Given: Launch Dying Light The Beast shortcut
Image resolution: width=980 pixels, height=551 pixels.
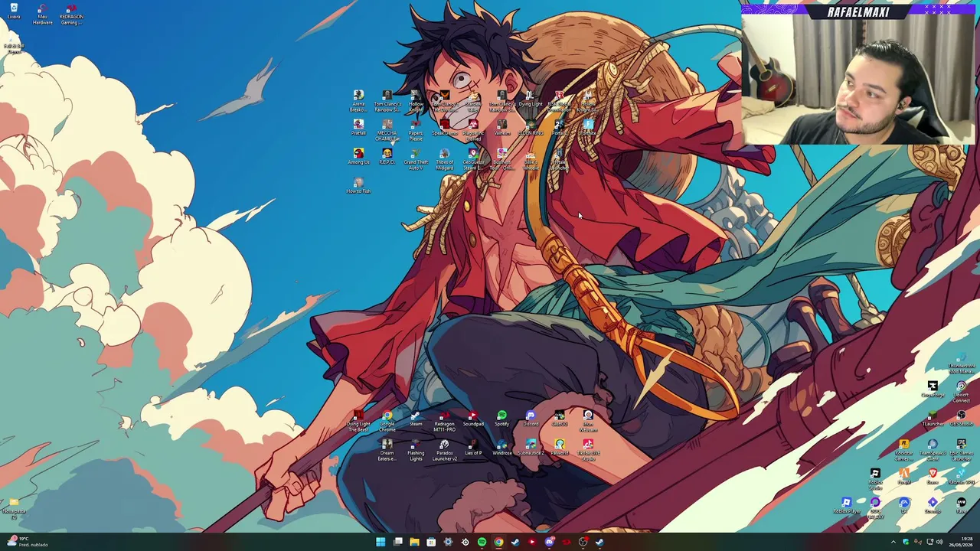Looking at the screenshot, I should pos(358,422).
